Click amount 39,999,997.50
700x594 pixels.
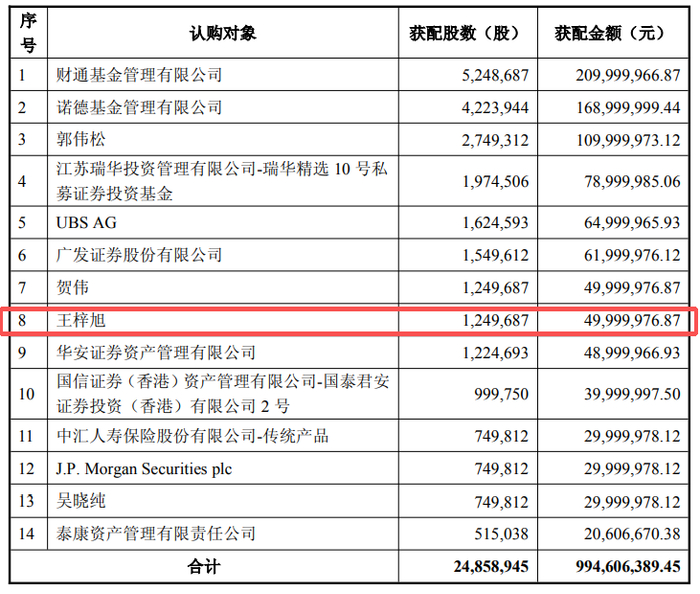tap(633, 394)
